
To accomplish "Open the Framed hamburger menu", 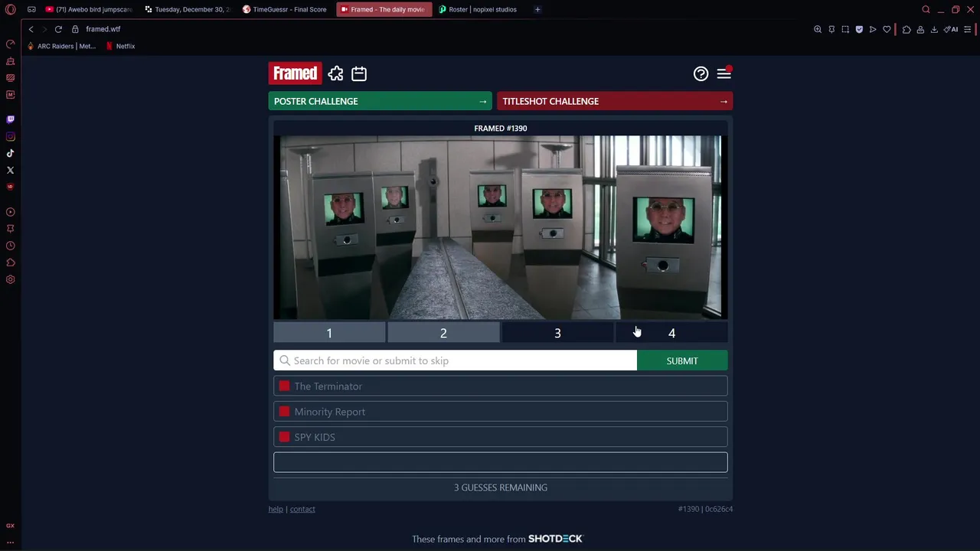I will click(724, 73).
